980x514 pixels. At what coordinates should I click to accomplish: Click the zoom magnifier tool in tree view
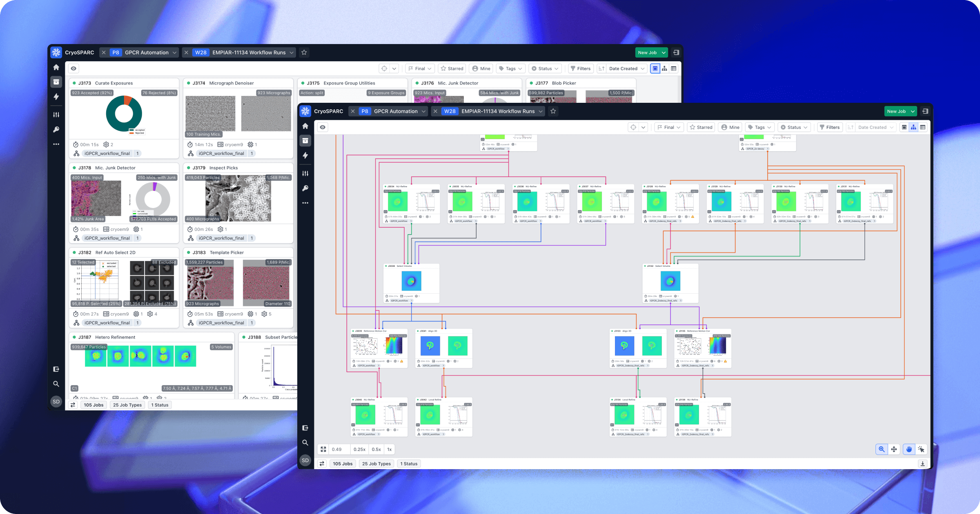882,449
